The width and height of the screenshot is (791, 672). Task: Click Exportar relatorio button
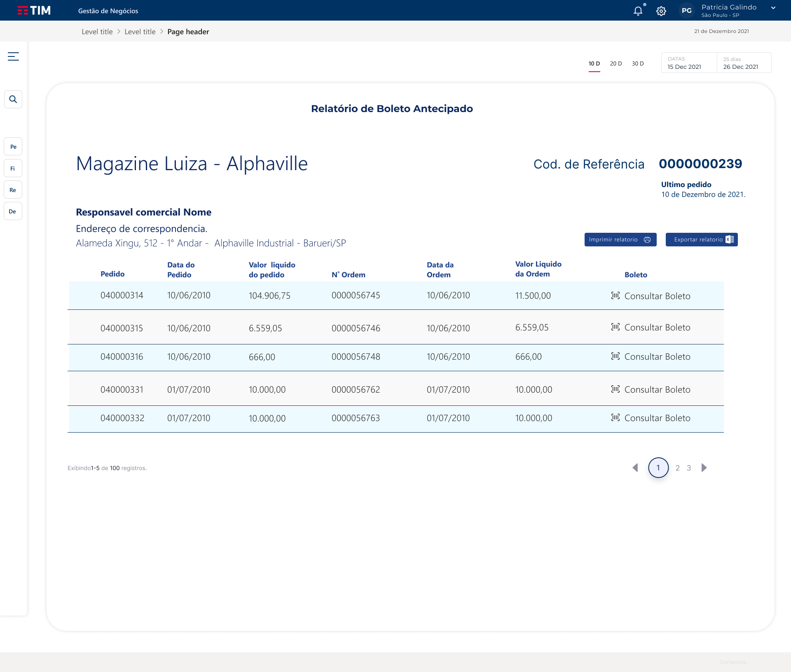click(702, 239)
